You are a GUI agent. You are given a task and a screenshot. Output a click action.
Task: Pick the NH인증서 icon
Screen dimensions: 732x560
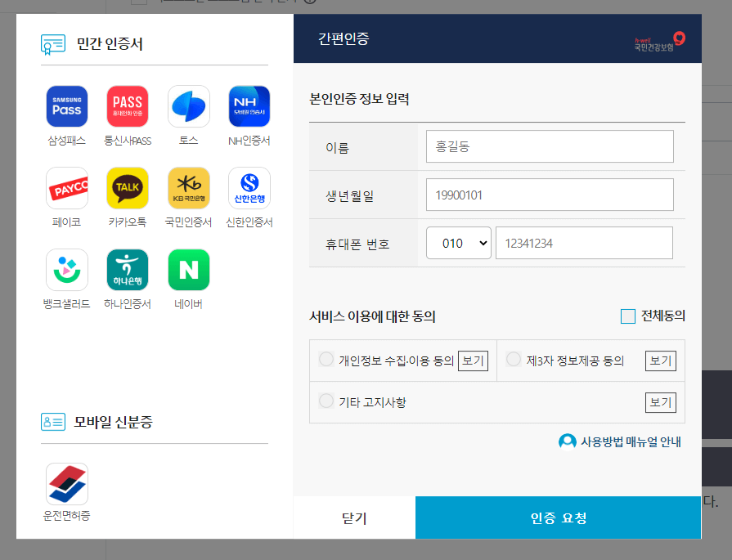249,106
